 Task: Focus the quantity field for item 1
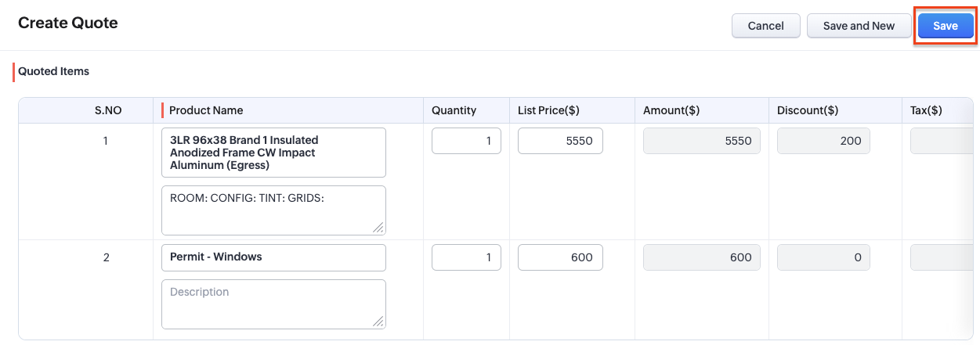pyautogui.click(x=466, y=141)
